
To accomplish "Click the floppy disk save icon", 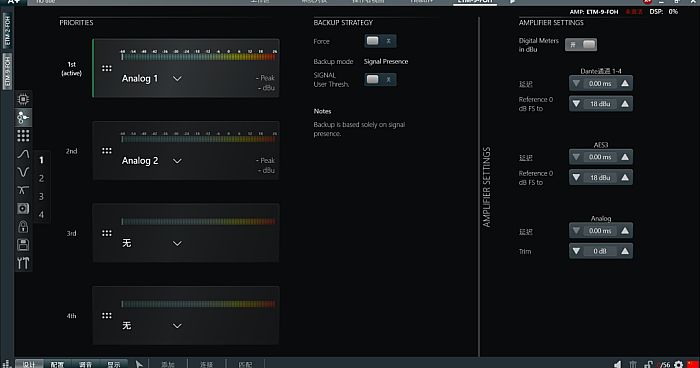I will point(23,245).
